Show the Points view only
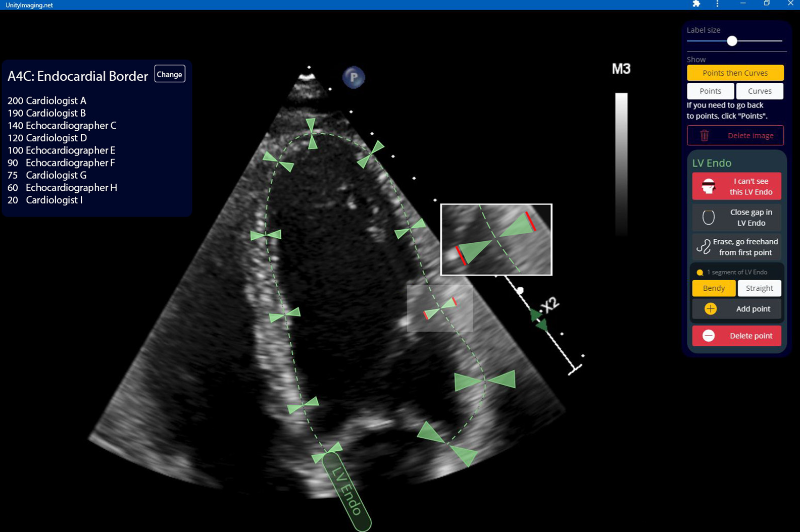Image resolution: width=800 pixels, height=532 pixels. pyautogui.click(x=710, y=91)
